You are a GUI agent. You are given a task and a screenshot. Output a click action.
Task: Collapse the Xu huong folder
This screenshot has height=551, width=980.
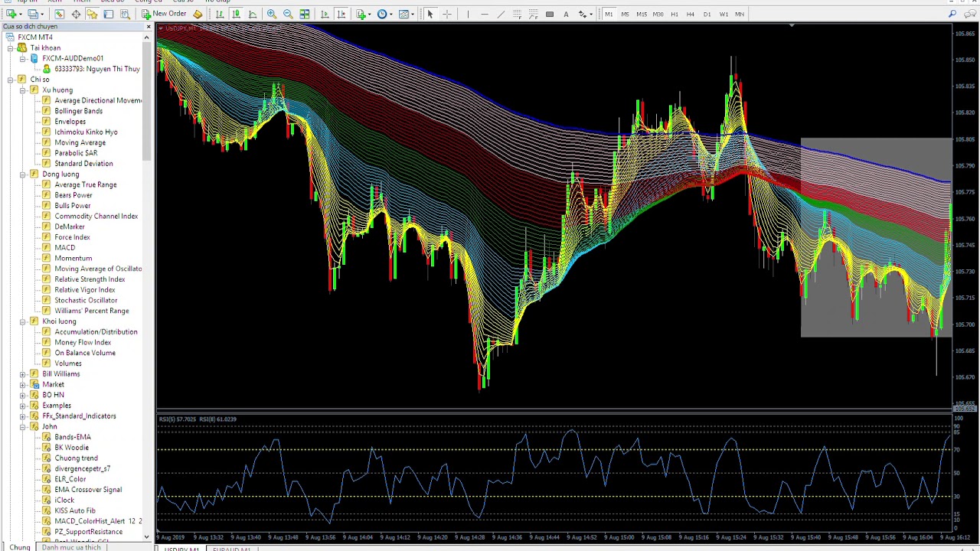point(23,90)
